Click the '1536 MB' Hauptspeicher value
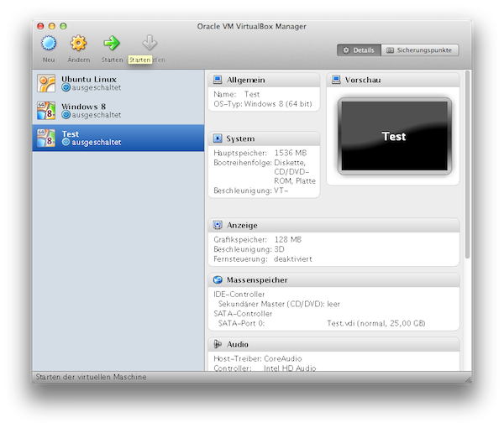This screenshot has height=428, width=504. tap(291, 153)
